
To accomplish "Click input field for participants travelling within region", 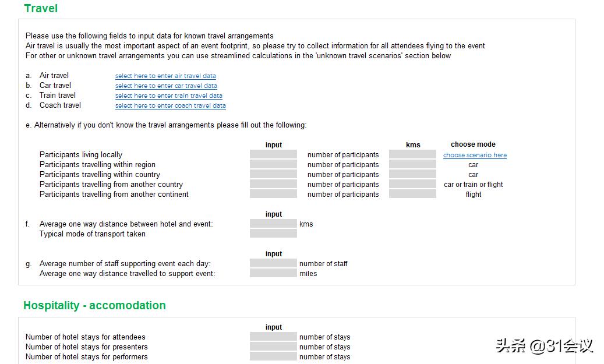I will [273, 164].
